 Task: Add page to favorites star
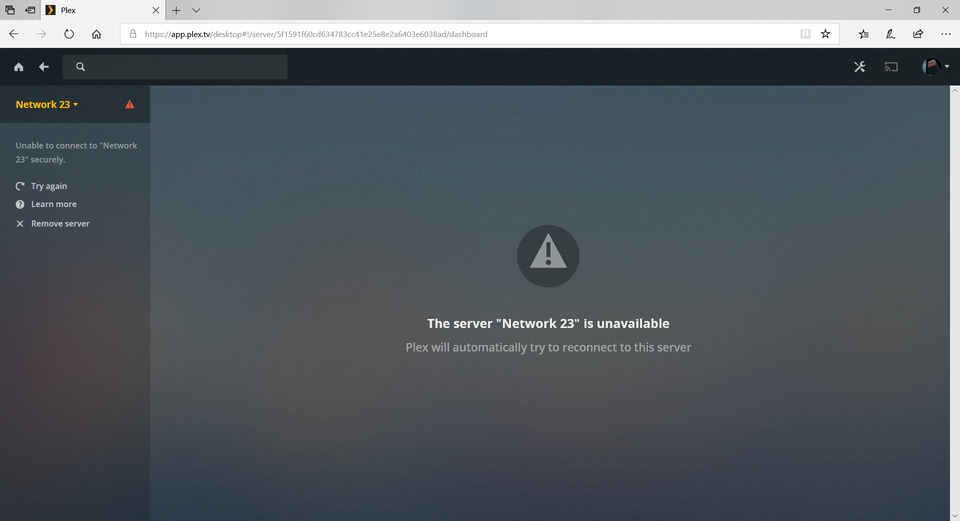[825, 34]
